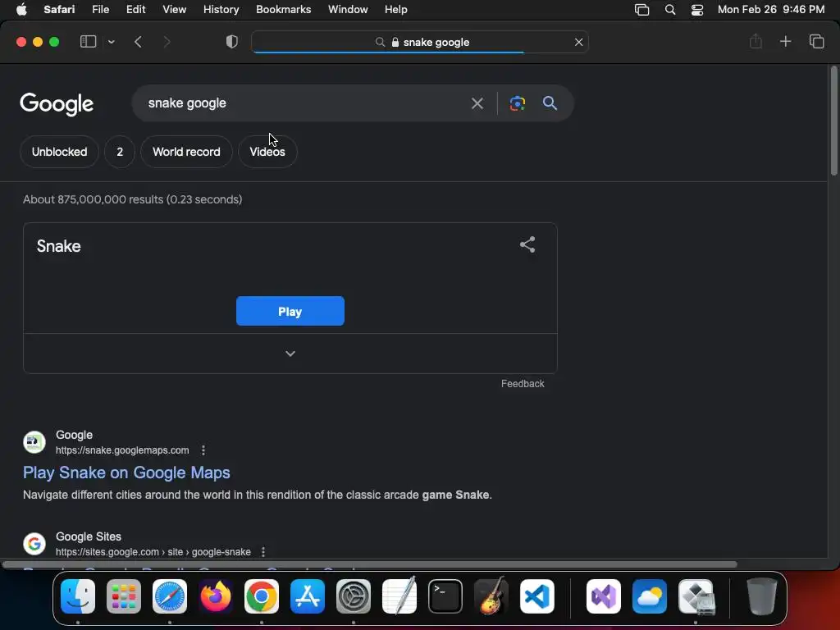Stop loading via address bar X
Screen dimensions: 840x630
pyautogui.click(x=578, y=42)
